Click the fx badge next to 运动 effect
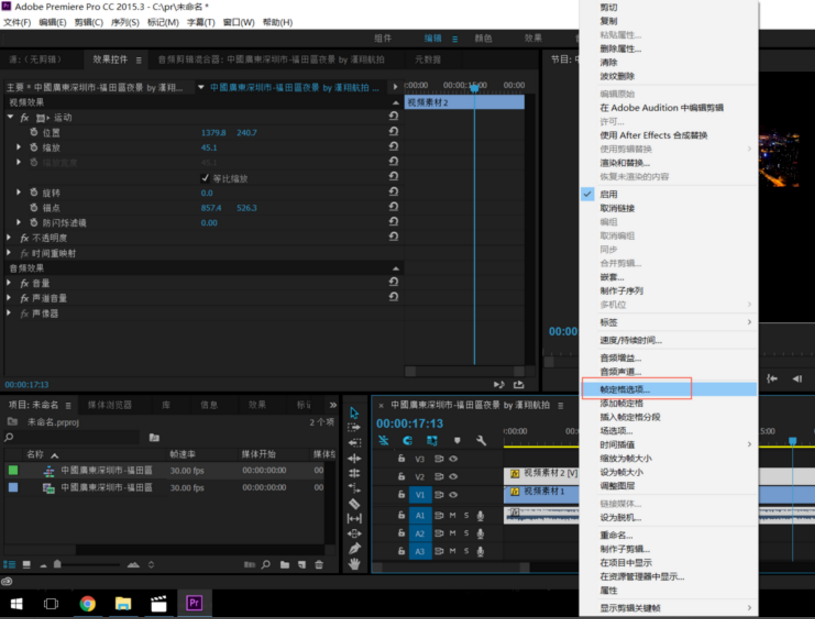Image resolution: width=815 pixels, height=619 pixels. coord(24,117)
